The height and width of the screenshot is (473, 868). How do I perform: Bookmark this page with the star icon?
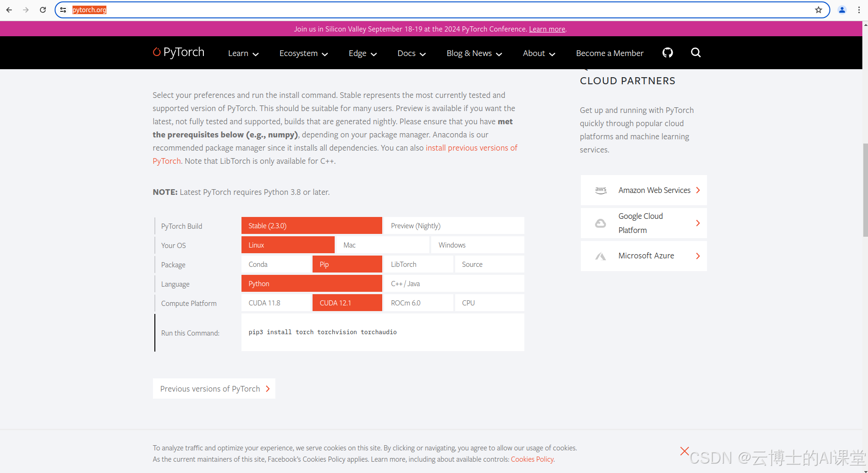pos(819,10)
